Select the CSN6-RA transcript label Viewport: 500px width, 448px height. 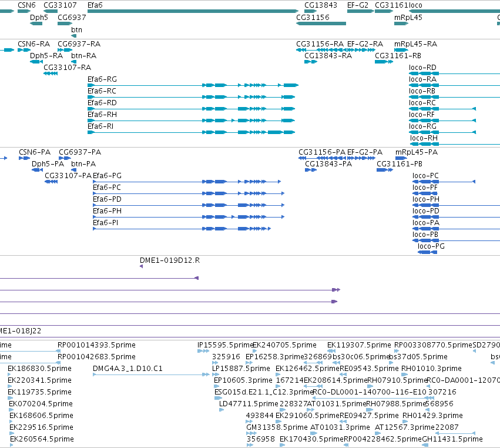pos(34,44)
